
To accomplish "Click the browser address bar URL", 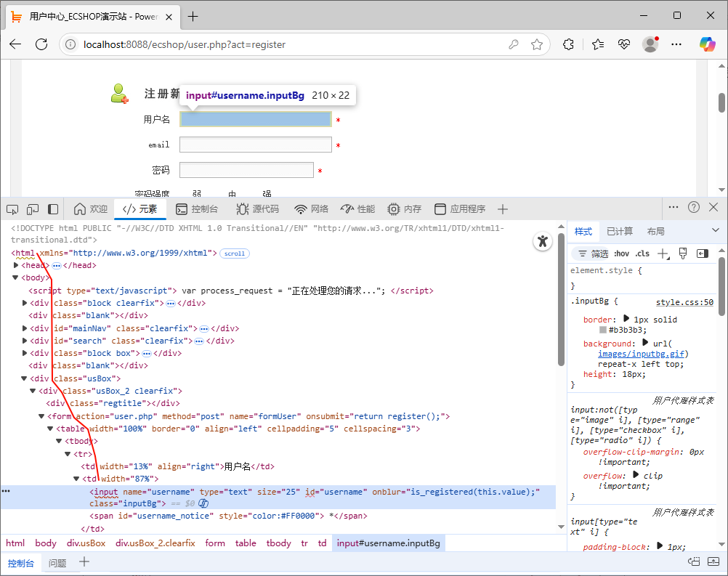I will point(185,44).
